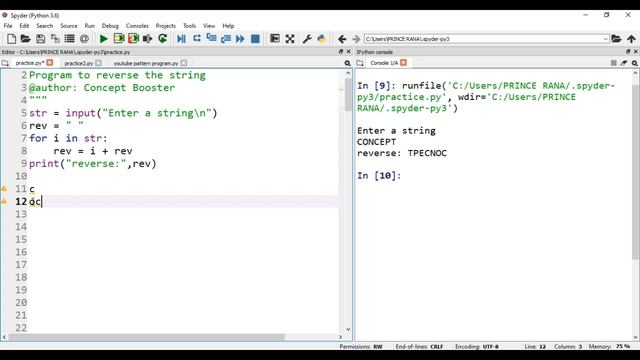Create a new file via toolbar icon
This screenshot has height=360, width=640.
(x=11, y=39)
